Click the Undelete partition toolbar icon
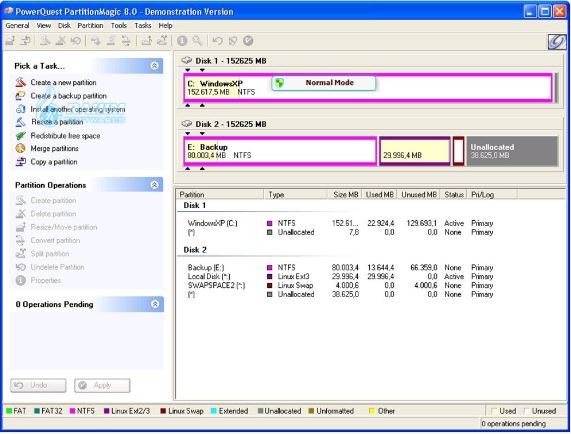The height and width of the screenshot is (434, 571). pos(76,41)
